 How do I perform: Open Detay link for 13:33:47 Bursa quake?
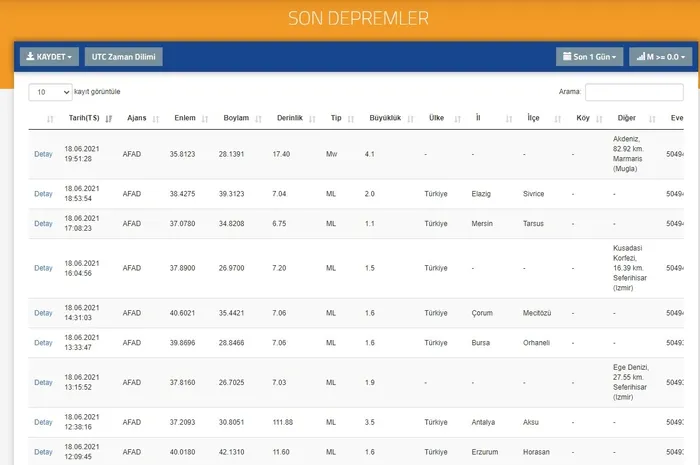(43, 343)
